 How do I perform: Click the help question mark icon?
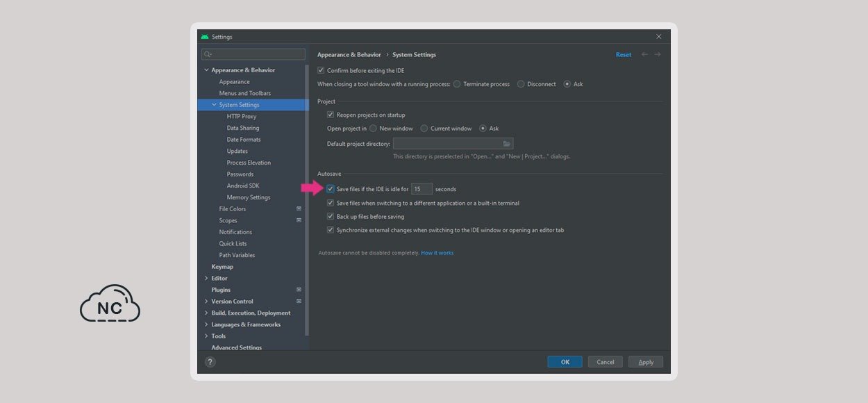point(210,362)
